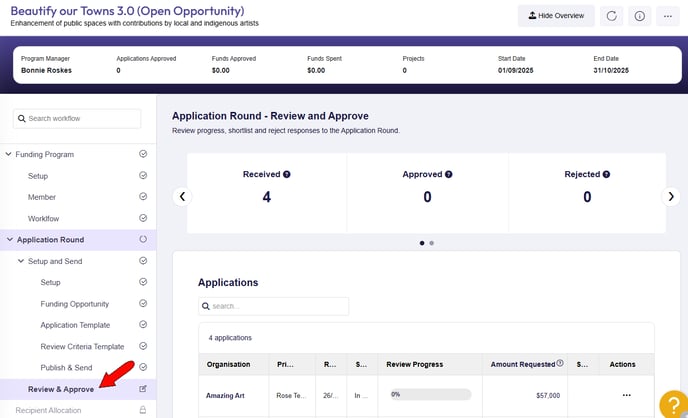Click the check icon beside Workflow
The image size is (688, 418).
click(x=143, y=218)
